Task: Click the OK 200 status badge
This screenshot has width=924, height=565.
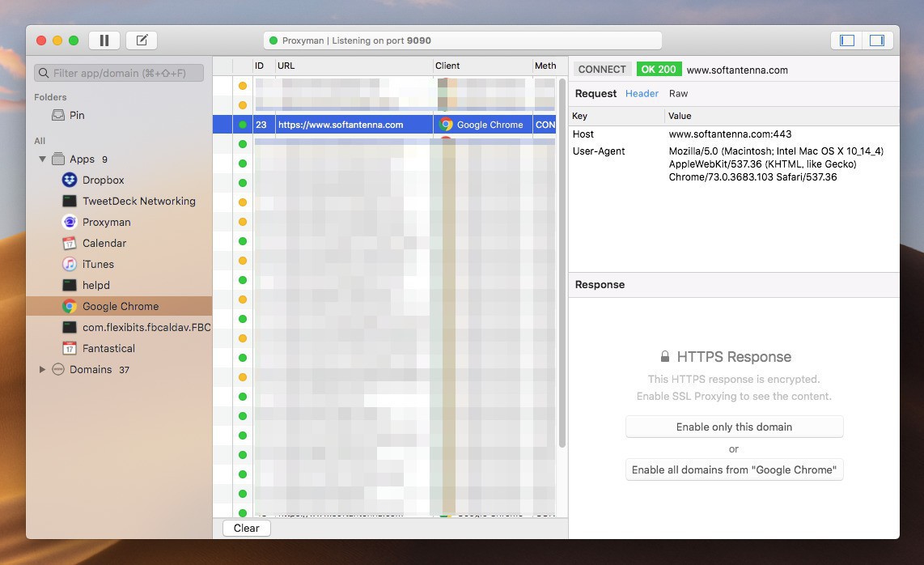Action: 659,69
